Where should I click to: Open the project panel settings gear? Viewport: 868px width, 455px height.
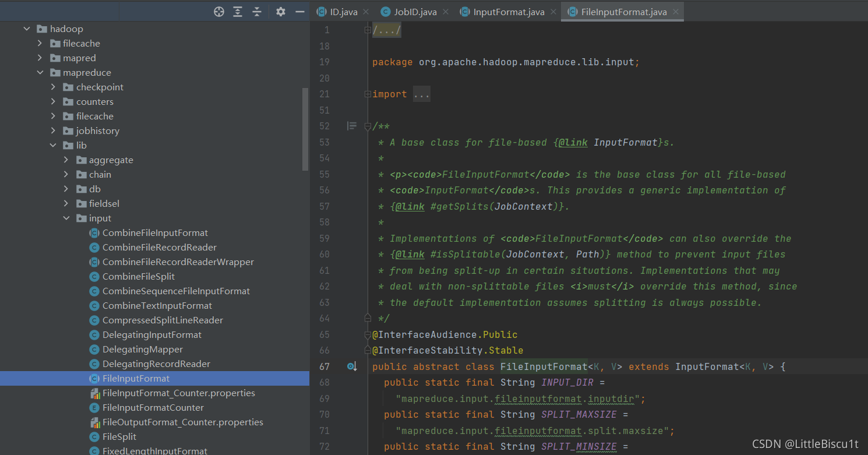(x=281, y=12)
